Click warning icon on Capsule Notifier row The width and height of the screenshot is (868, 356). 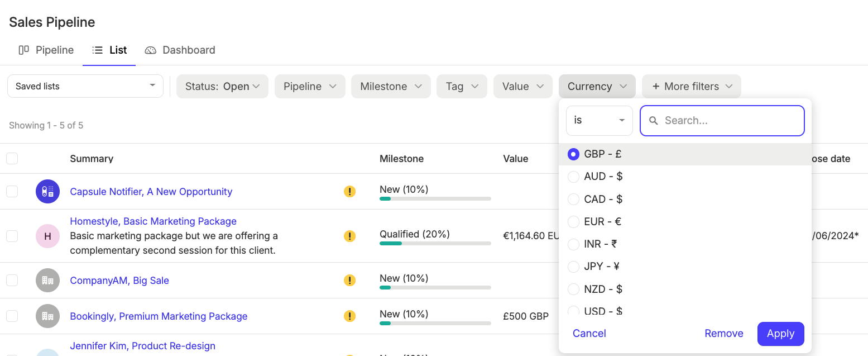[349, 192]
